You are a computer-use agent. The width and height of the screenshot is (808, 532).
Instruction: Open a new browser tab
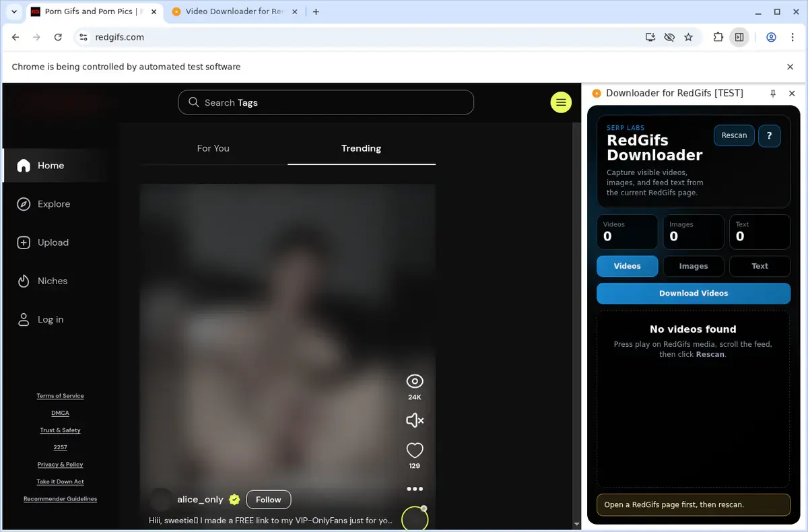(316, 11)
